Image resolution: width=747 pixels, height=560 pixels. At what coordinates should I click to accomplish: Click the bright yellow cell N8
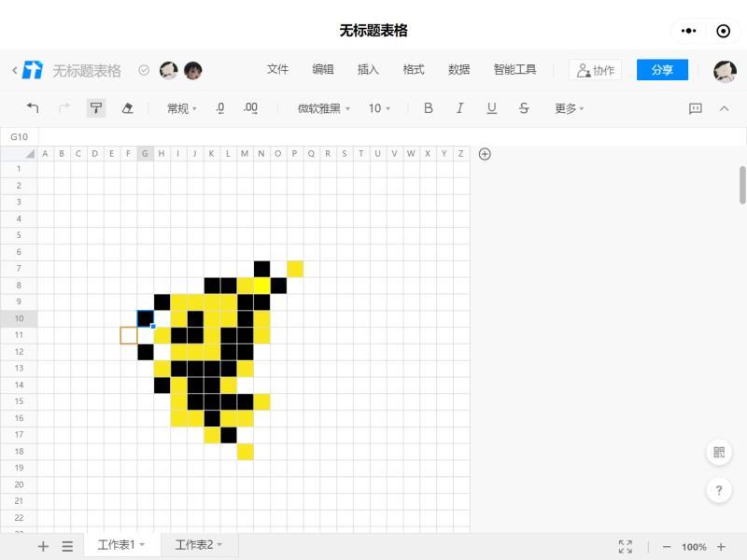tap(261, 286)
